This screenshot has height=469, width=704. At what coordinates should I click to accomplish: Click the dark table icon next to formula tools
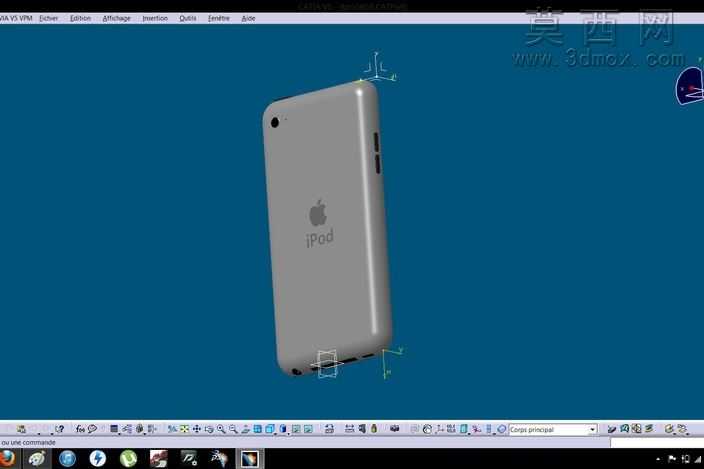point(114,429)
